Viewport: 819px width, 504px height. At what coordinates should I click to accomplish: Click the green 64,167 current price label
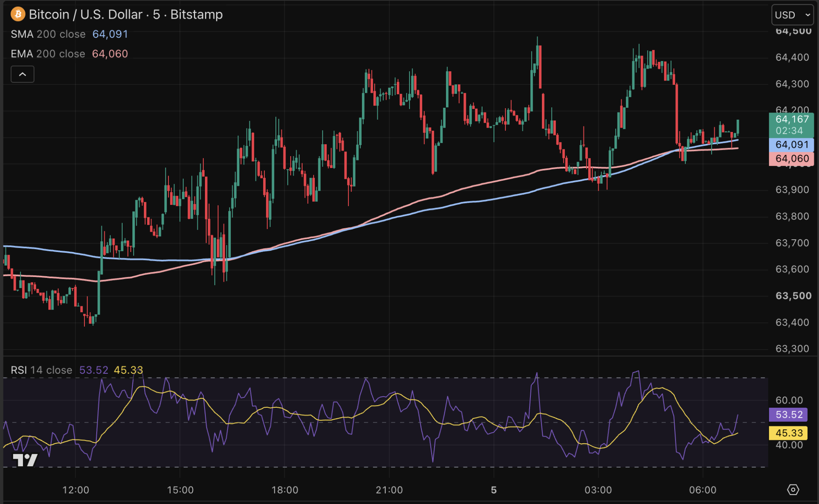791,125
